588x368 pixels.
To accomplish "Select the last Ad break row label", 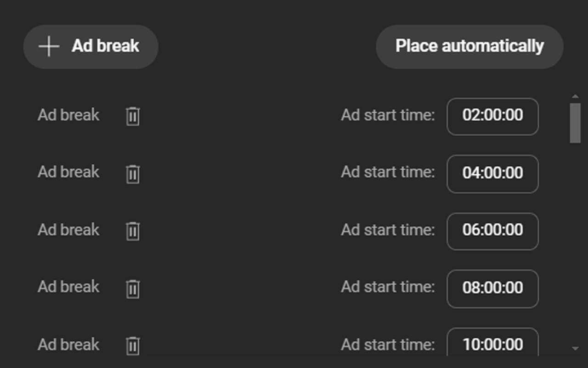I will point(68,344).
